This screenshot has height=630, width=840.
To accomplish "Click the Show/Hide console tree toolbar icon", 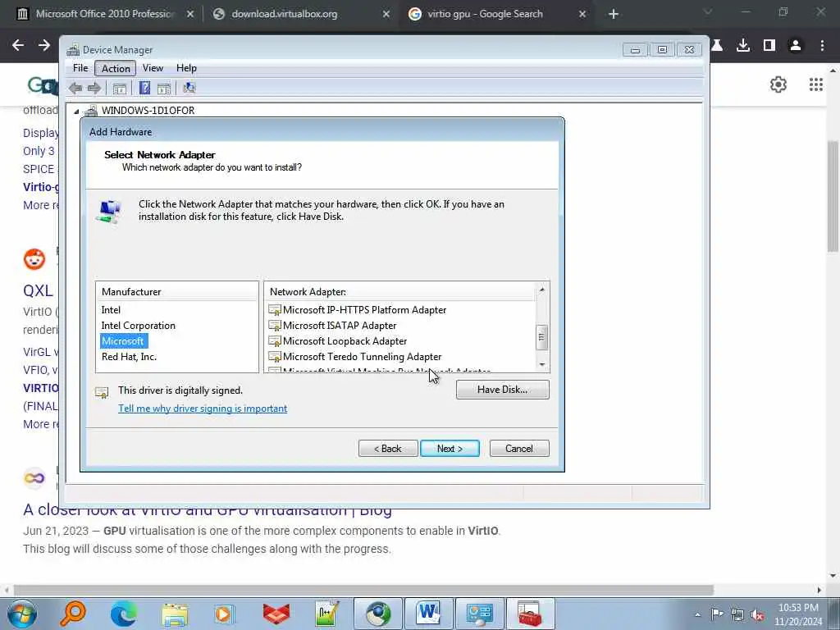I will click(120, 89).
